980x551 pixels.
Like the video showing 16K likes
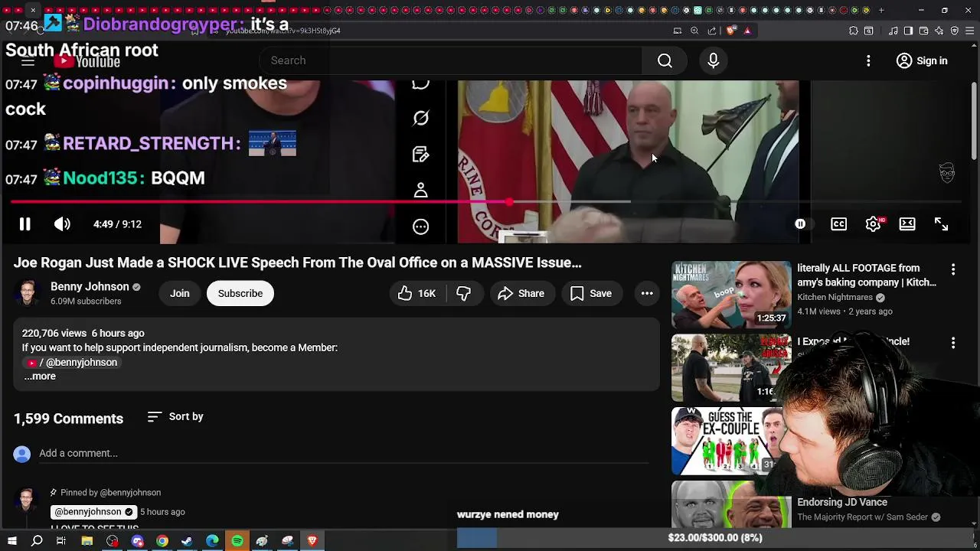[416, 293]
